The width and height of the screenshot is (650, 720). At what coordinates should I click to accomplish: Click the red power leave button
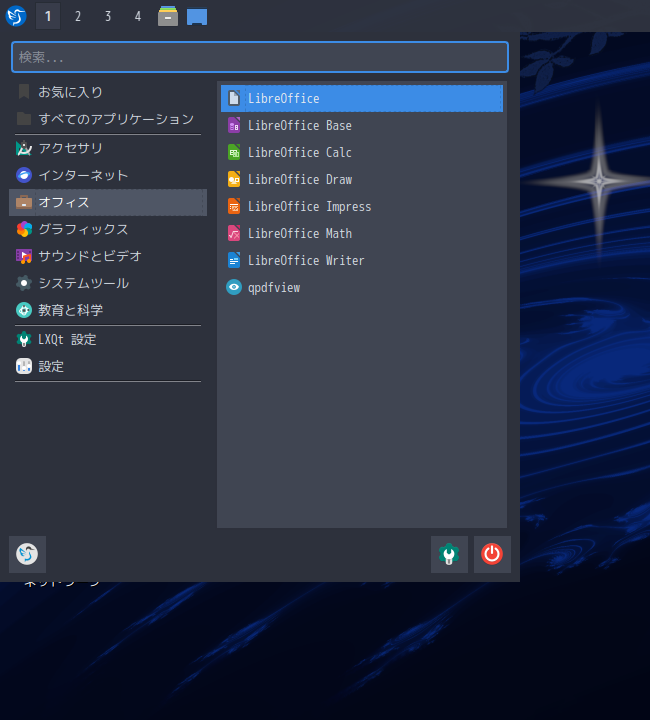(x=492, y=554)
